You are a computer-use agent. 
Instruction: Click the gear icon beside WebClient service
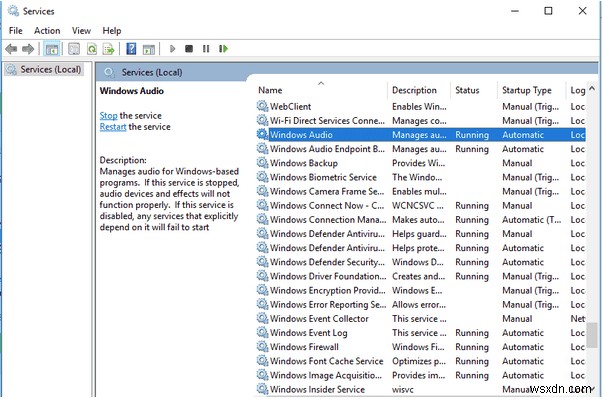tap(262, 106)
